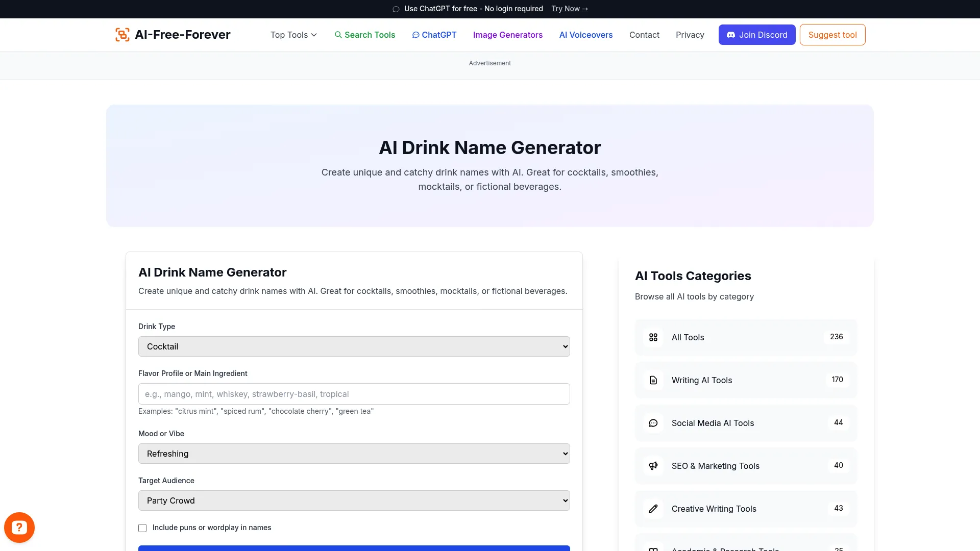Open the Target Audience dropdown
The height and width of the screenshot is (551, 980).
coord(354,500)
